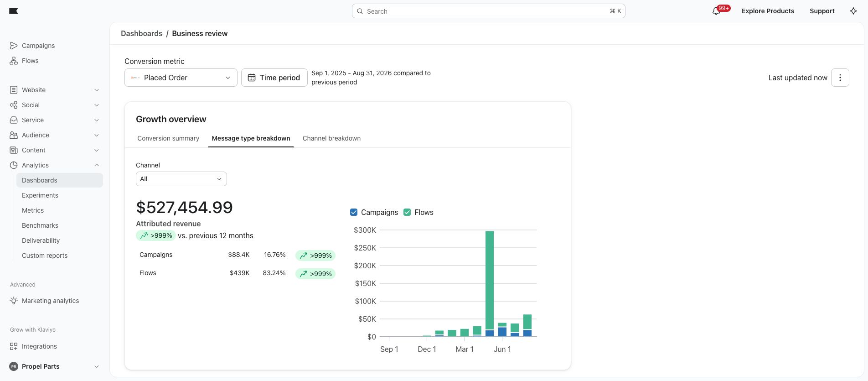This screenshot has width=868, height=381.
Task: Collapse the Analytics section chevron
Action: pyautogui.click(x=97, y=165)
